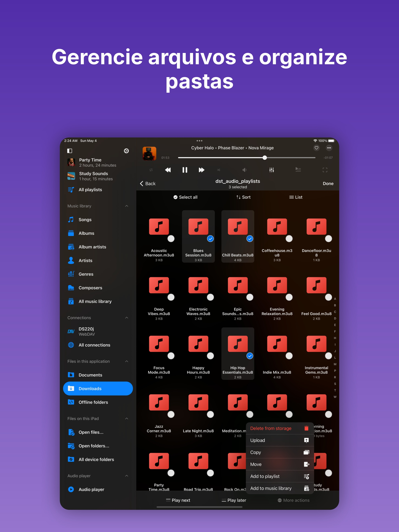The height and width of the screenshot is (532, 399).
Task: Collapse the Audio player section
Action: pos(127,476)
